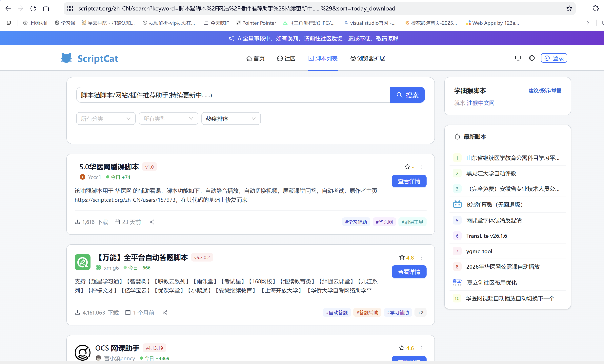
Task: Open the 学习通 bookmark
Action: tap(65, 23)
